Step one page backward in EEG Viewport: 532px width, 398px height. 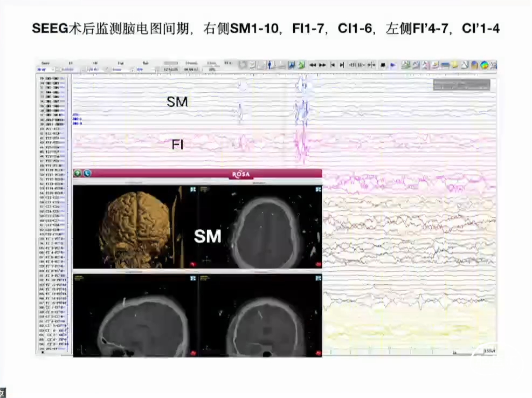coord(352,65)
